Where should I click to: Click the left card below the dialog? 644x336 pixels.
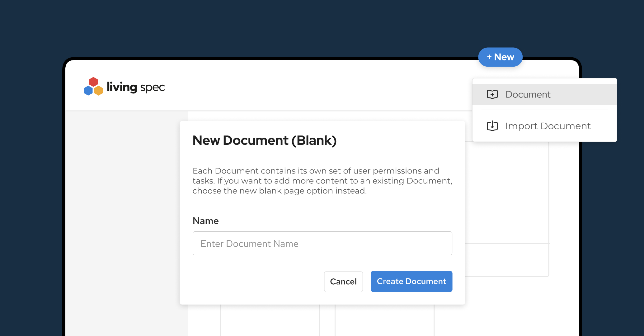click(x=270, y=321)
